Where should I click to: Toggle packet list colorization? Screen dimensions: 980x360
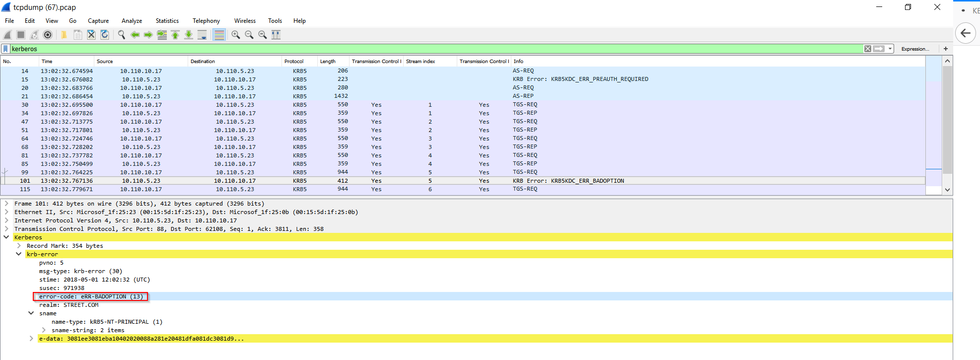pyautogui.click(x=219, y=35)
